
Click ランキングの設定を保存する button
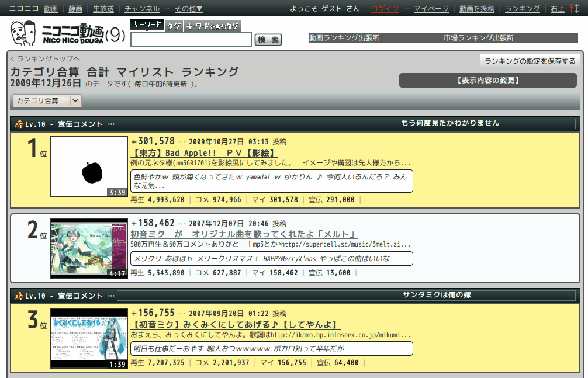[x=530, y=61]
